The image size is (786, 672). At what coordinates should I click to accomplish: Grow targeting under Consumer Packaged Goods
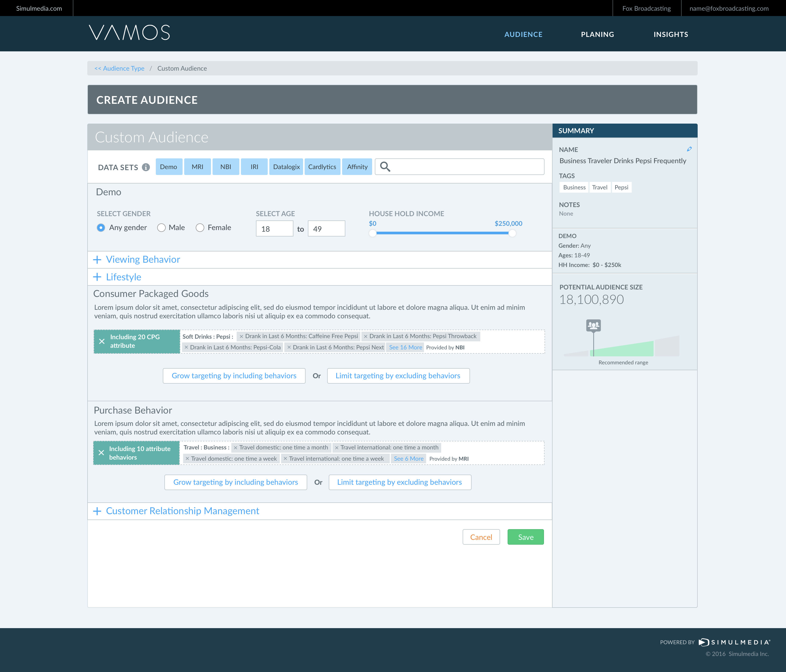click(x=234, y=376)
